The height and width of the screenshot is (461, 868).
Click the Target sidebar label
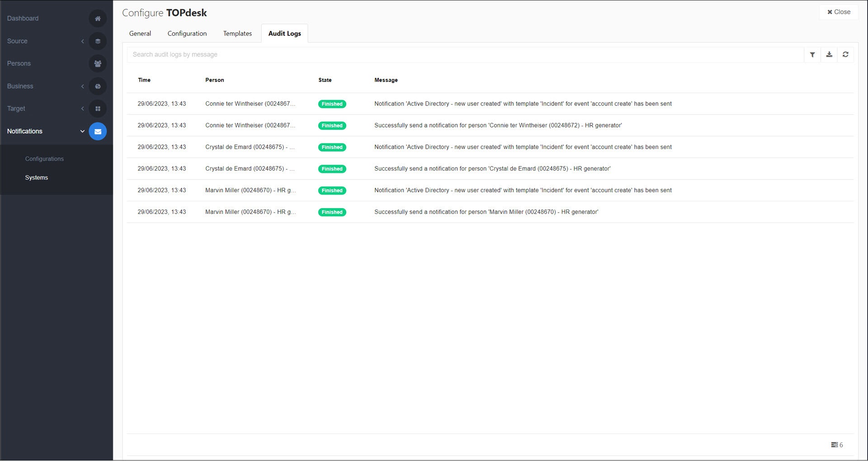[16, 109]
